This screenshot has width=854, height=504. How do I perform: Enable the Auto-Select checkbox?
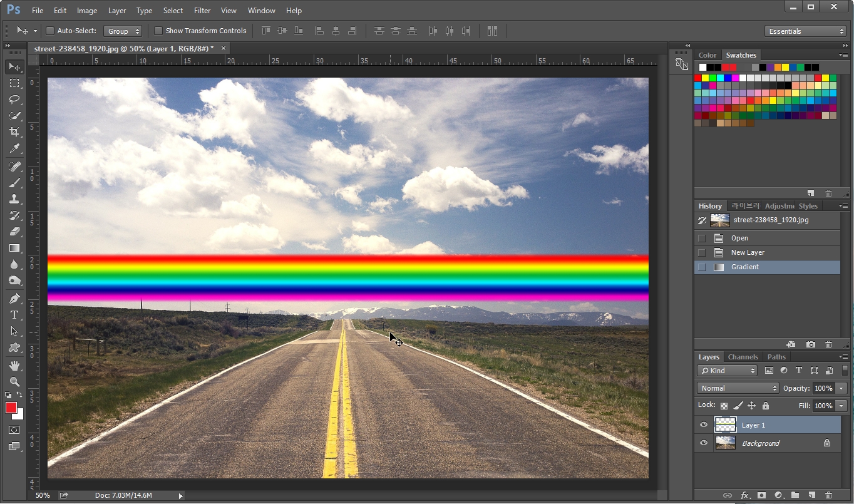tap(50, 31)
